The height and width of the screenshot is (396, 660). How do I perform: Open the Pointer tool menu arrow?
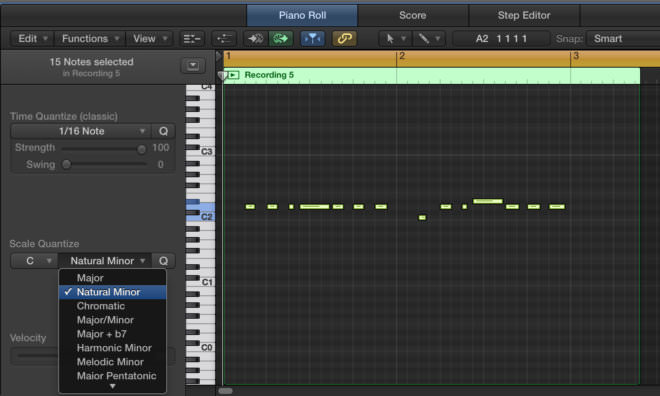click(404, 39)
